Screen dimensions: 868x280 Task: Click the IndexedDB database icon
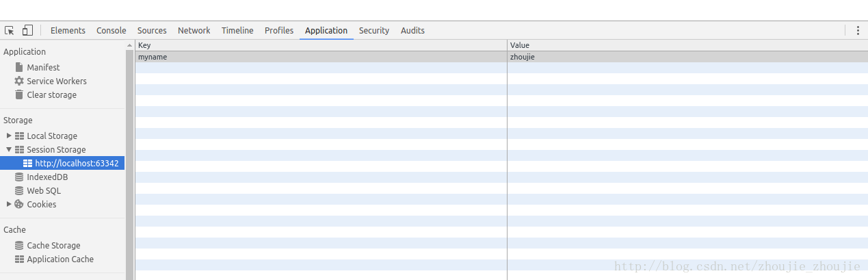(x=19, y=177)
